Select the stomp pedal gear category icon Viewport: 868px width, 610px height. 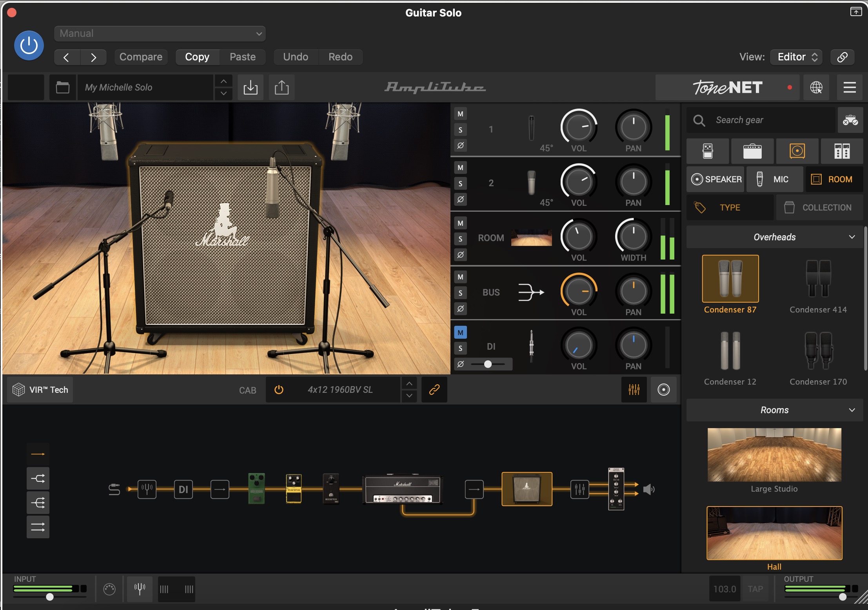click(x=708, y=151)
